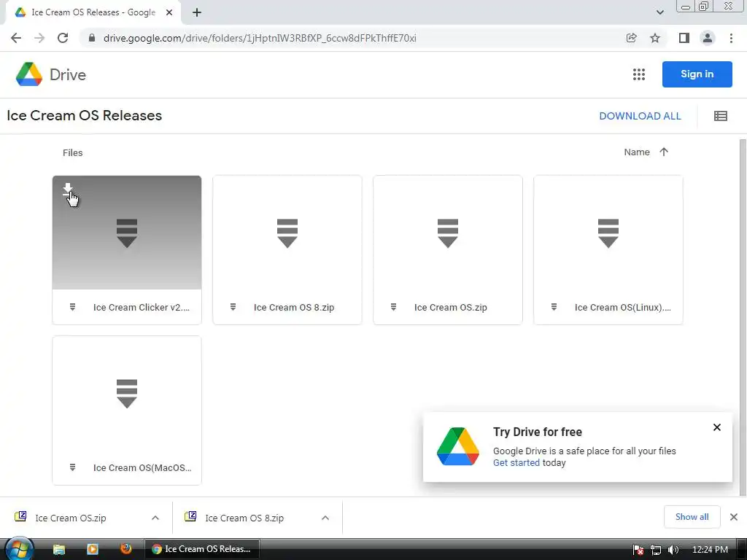Open the Chrome profile menu
747x560 pixels.
pos(708,38)
